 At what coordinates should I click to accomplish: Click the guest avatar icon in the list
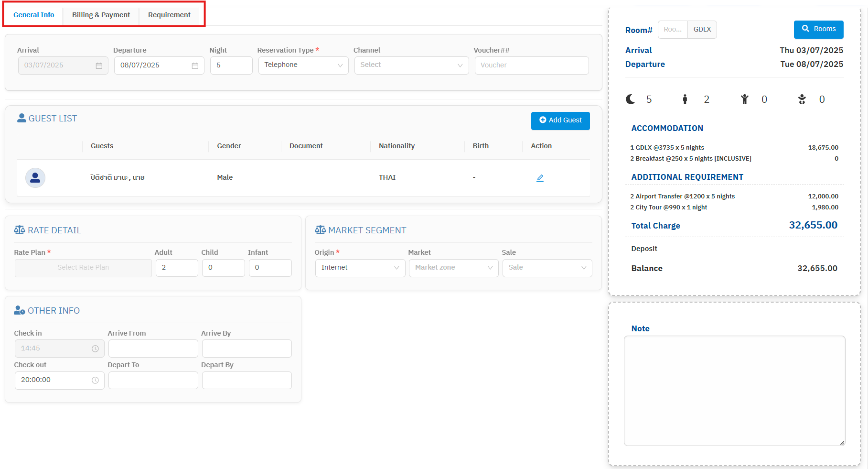pyautogui.click(x=35, y=178)
